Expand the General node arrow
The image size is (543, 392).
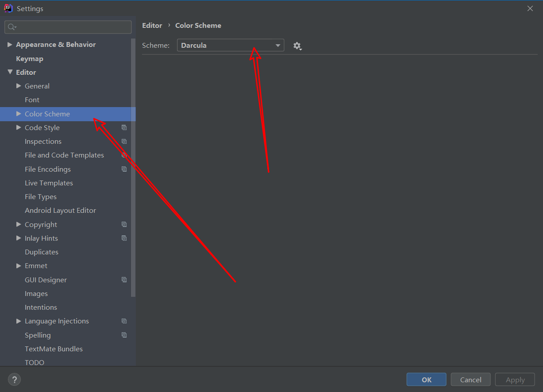19,86
